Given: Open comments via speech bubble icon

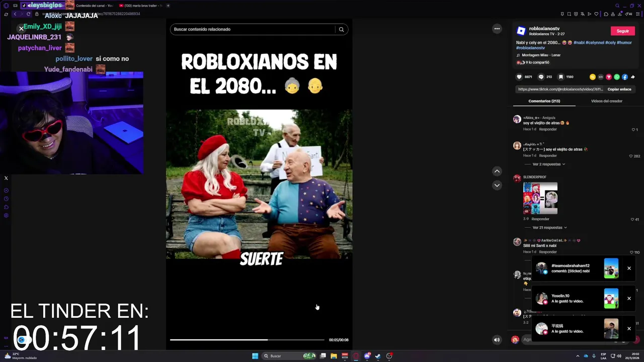Looking at the screenshot, I should 541,77.
